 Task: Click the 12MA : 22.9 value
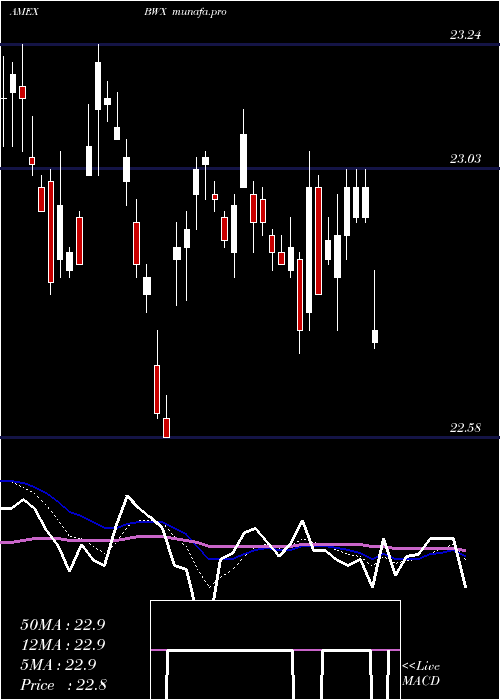pos(63,645)
